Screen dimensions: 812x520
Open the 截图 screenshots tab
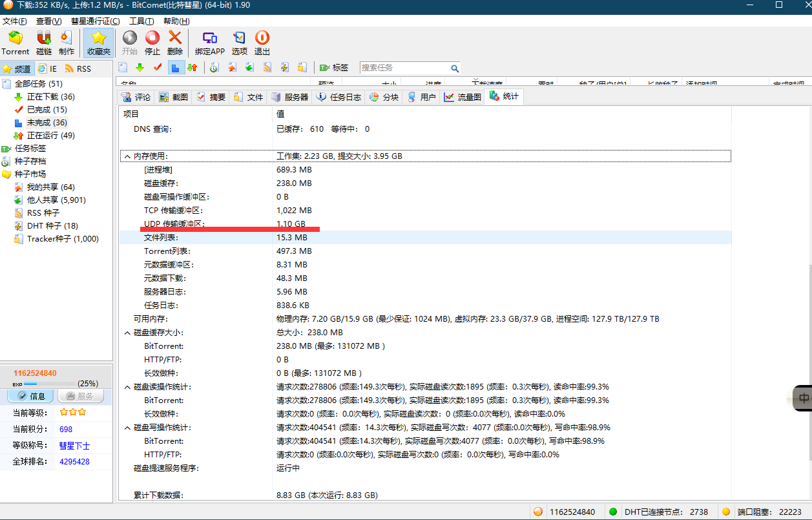[x=174, y=97]
